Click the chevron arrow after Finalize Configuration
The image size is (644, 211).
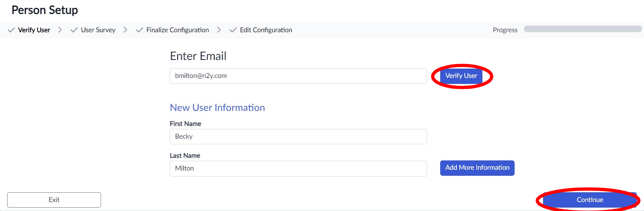click(219, 30)
